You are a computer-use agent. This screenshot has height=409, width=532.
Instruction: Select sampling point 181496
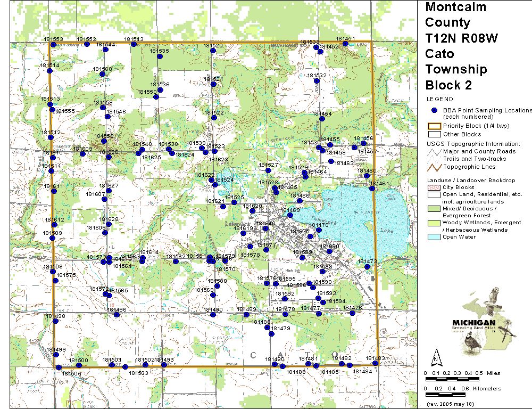click(117, 315)
